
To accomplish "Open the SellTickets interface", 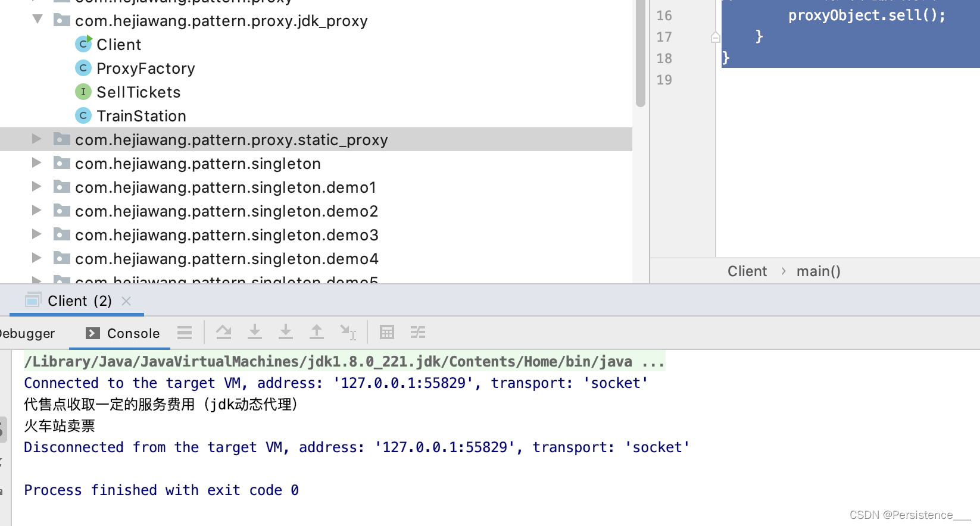I will click(139, 92).
